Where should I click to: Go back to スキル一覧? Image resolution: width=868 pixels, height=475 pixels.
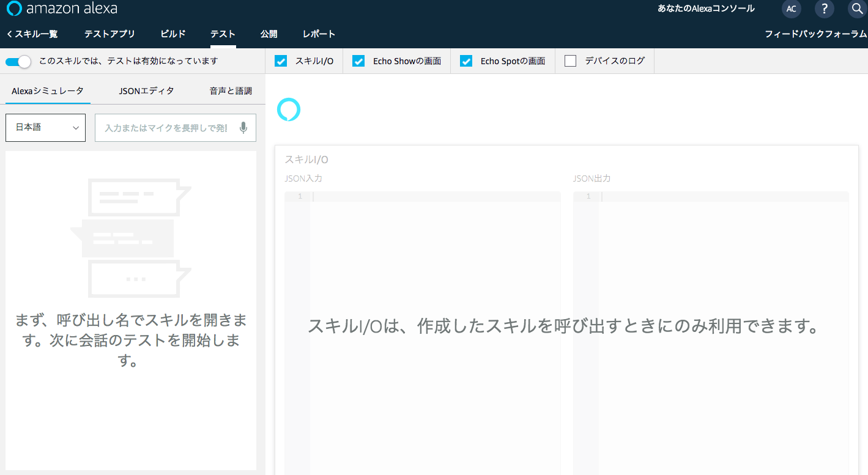[x=32, y=34]
